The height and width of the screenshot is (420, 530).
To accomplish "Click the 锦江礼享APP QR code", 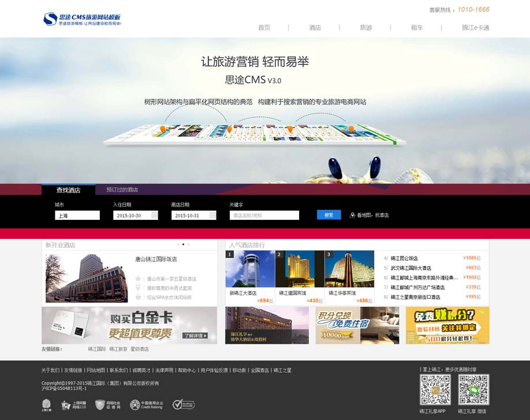I will [435, 389].
